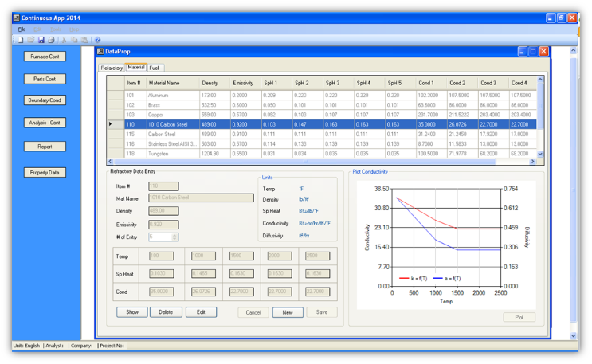Select row header of 1010 Carbon Steel

pyautogui.click(x=116, y=124)
